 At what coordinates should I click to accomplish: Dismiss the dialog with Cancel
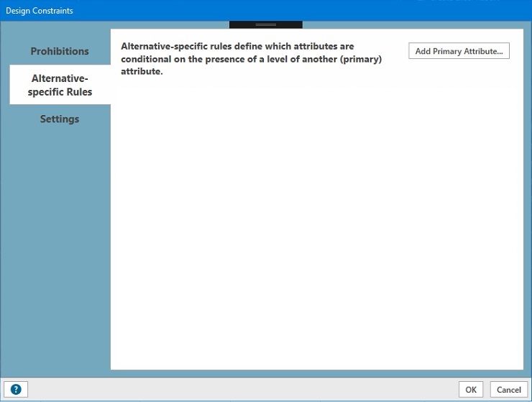[x=508, y=390]
